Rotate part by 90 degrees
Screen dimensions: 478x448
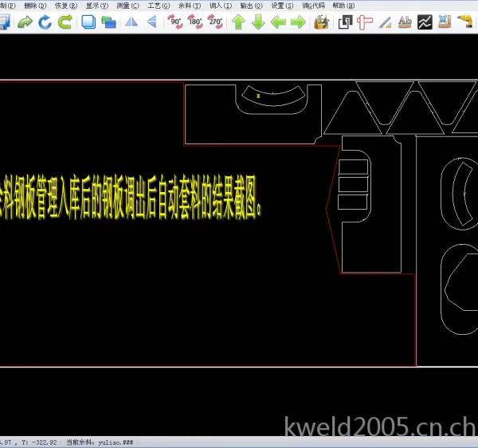[x=175, y=22]
